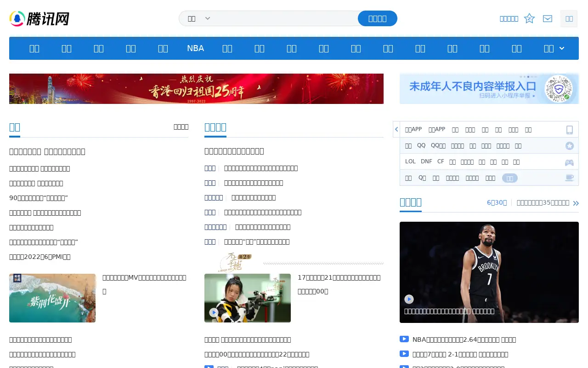
Task: Play the Brooklyn player video
Action: click(x=409, y=299)
